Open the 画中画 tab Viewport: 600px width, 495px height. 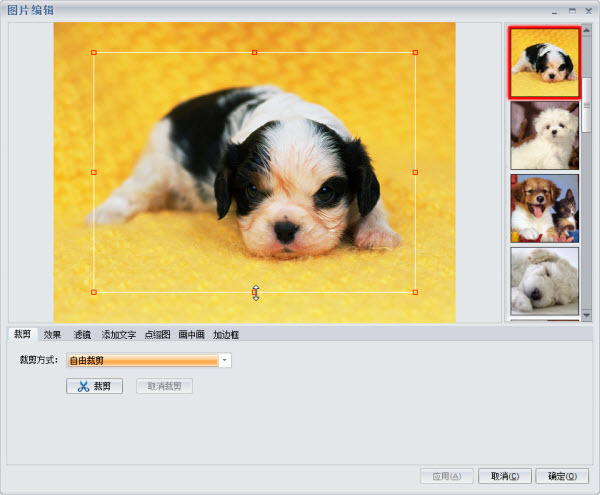192,335
